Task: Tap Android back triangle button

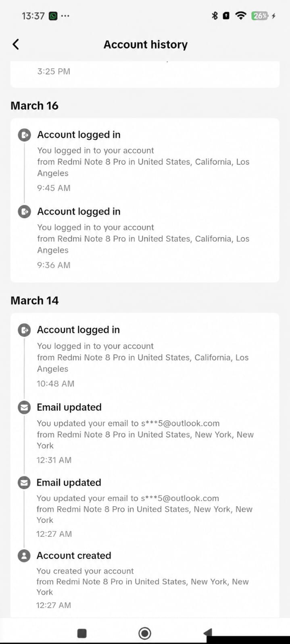Action: (x=208, y=633)
